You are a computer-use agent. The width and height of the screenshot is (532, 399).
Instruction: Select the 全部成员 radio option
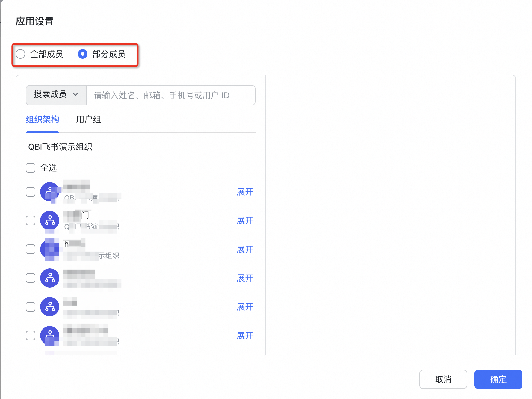coord(20,54)
